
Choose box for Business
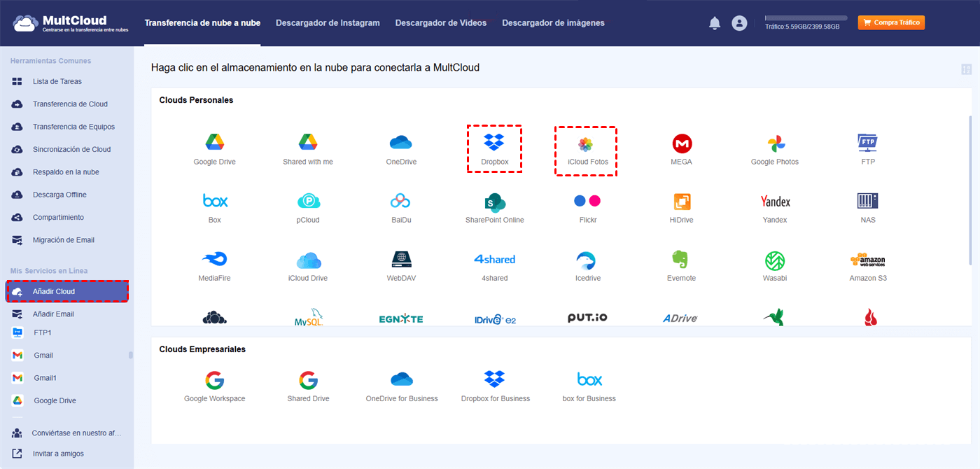click(589, 379)
